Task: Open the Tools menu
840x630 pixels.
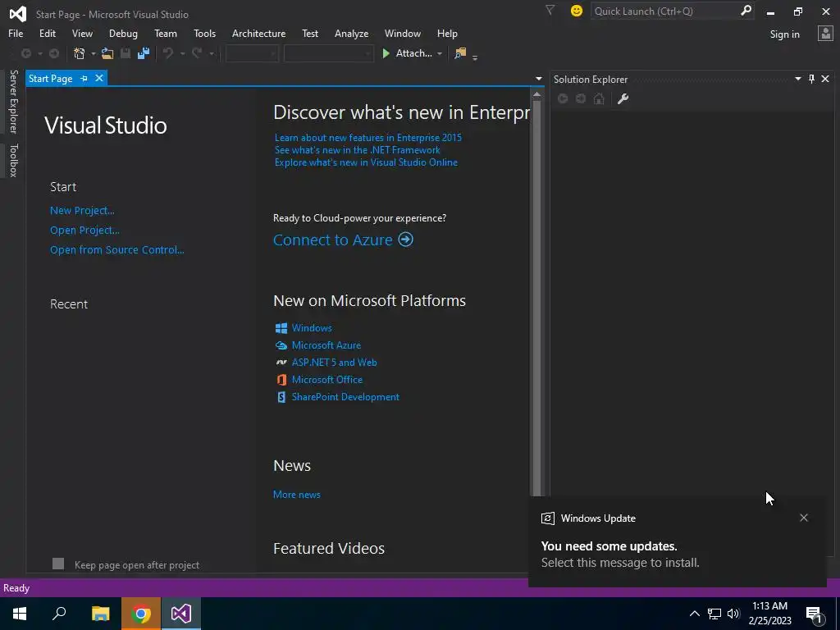Action: point(204,33)
